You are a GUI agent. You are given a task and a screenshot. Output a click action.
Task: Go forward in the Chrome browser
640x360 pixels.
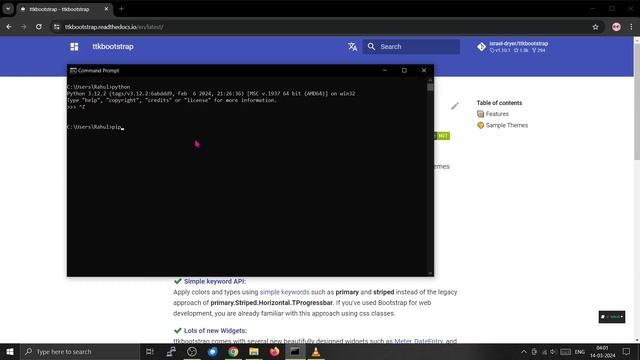(x=24, y=27)
